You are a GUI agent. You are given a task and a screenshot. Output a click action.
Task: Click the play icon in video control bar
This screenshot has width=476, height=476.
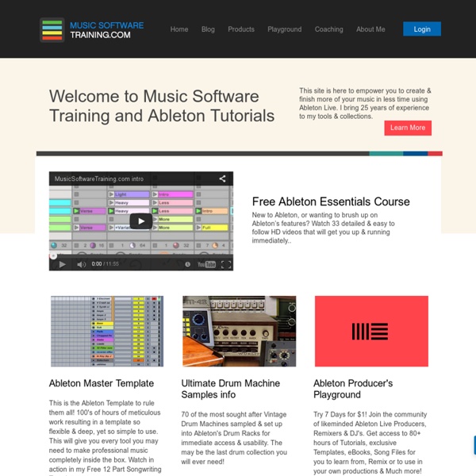point(62,264)
